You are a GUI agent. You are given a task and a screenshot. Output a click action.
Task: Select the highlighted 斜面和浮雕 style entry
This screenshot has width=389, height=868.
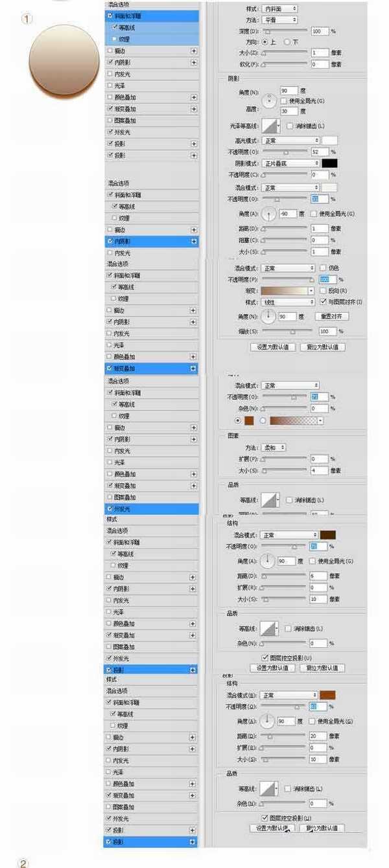tap(152, 16)
